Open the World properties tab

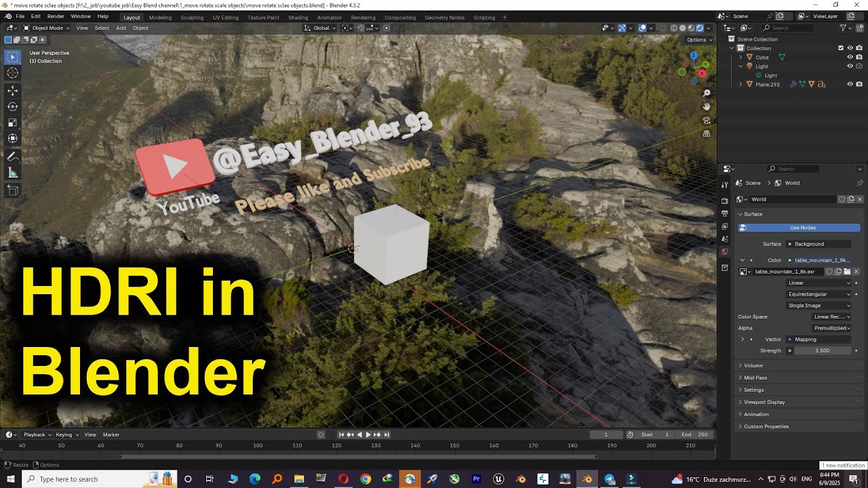pos(725,251)
